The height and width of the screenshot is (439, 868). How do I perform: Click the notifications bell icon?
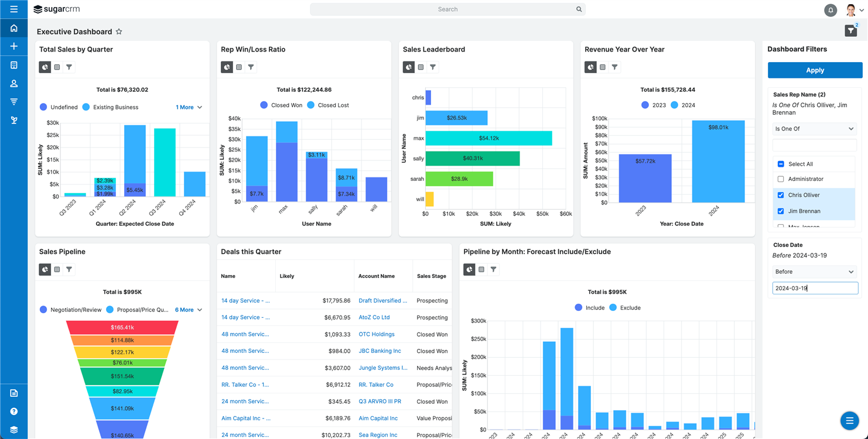[x=830, y=10]
